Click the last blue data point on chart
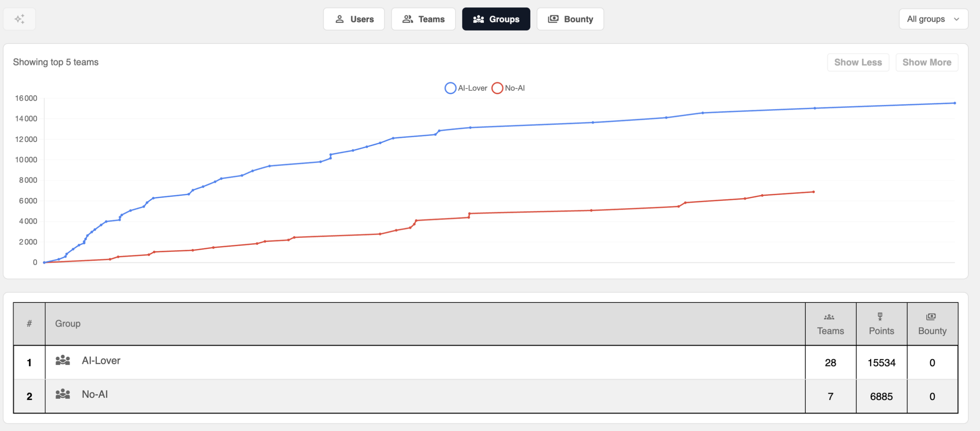Image resolution: width=980 pixels, height=431 pixels. pos(955,103)
